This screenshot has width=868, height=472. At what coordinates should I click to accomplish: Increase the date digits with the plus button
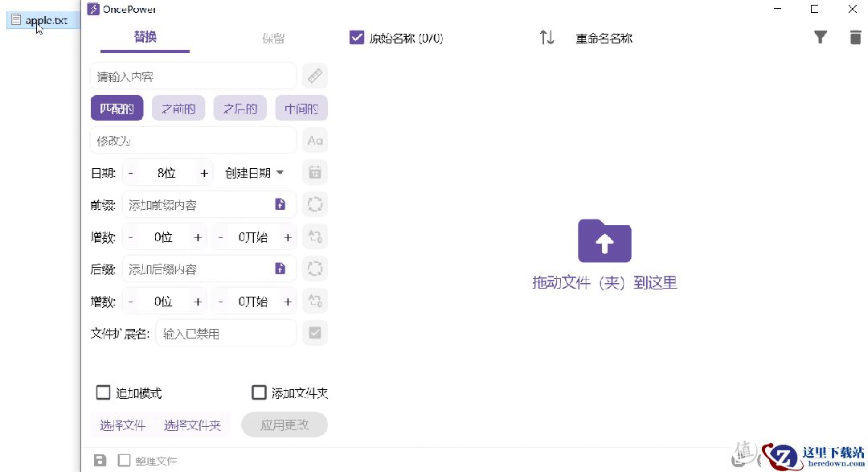(x=203, y=173)
